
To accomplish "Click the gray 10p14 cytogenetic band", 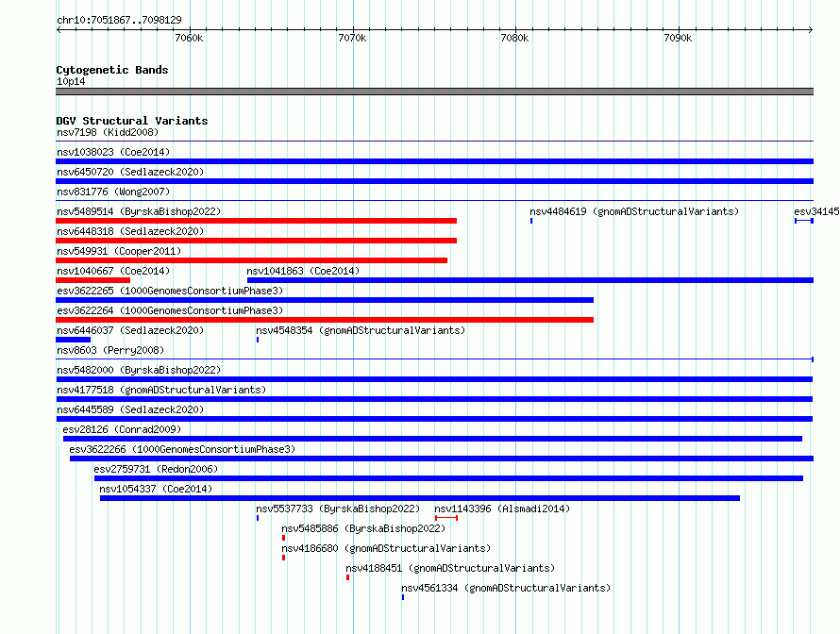I will (x=434, y=92).
